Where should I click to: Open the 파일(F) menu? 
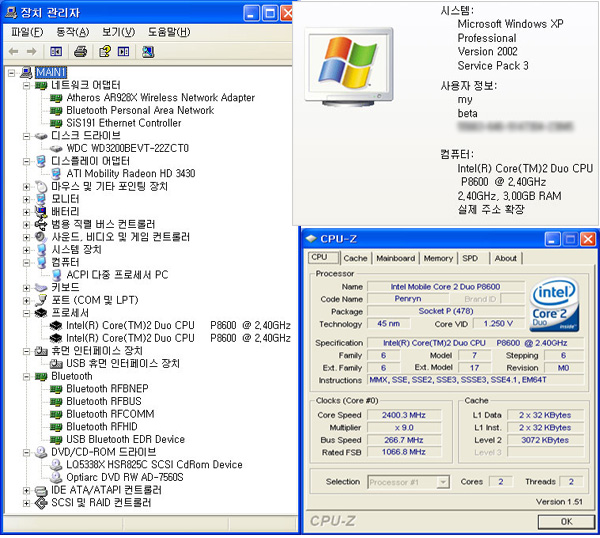(27, 32)
